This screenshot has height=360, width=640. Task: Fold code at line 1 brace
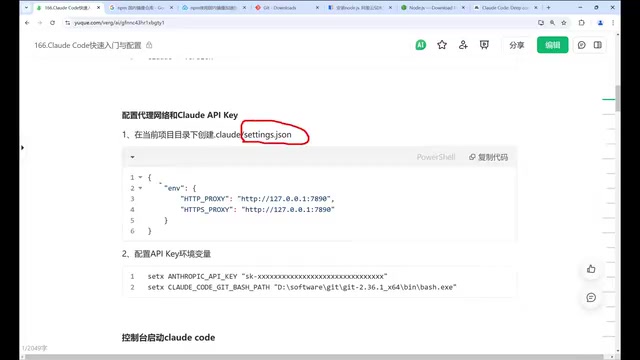140,177
